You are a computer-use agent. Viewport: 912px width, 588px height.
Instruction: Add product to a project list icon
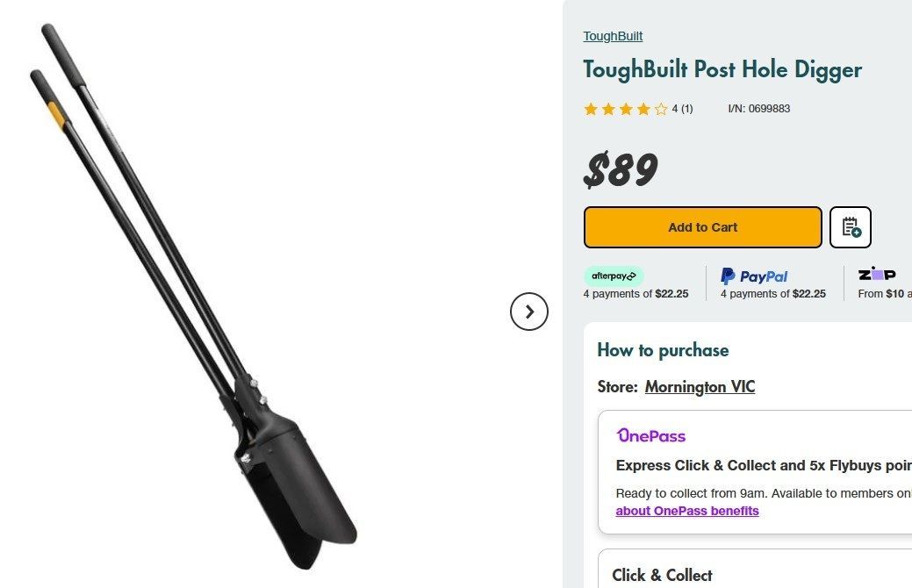pos(850,226)
